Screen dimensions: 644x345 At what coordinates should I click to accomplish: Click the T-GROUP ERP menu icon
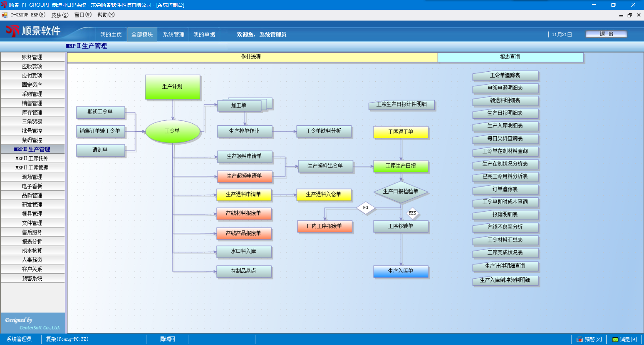[x=4, y=15]
